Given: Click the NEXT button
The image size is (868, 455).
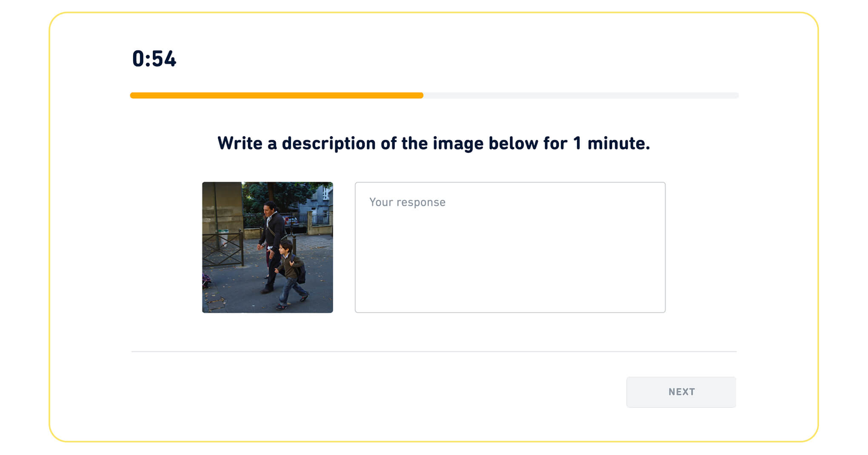Looking at the screenshot, I should (681, 392).
